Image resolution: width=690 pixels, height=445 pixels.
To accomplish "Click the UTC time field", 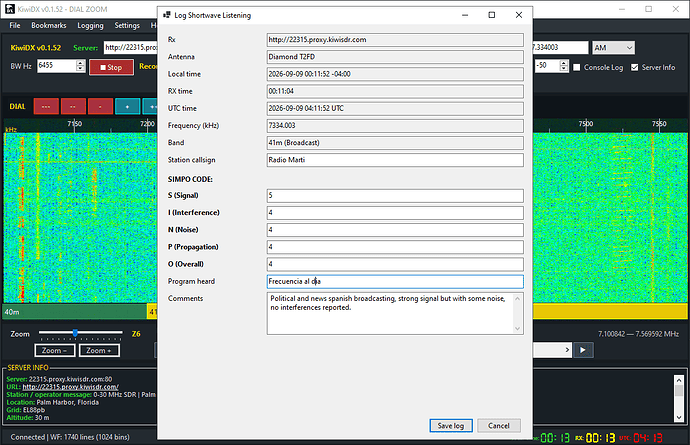I will pyautogui.click(x=395, y=108).
